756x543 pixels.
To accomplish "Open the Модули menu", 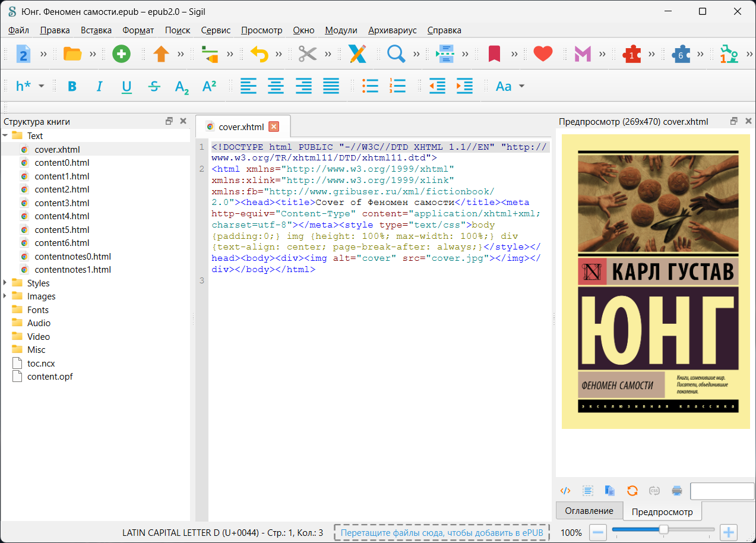I will point(341,30).
